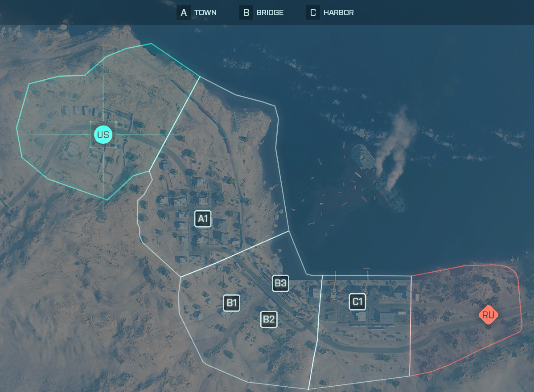Click the B badge in the header
Image resolution: width=534 pixels, height=392 pixels.
[x=246, y=12]
